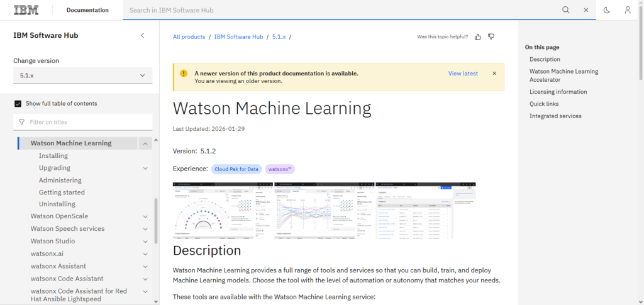Expand the watsonx.ai section
Screen dimensions: 644x305
point(145,254)
